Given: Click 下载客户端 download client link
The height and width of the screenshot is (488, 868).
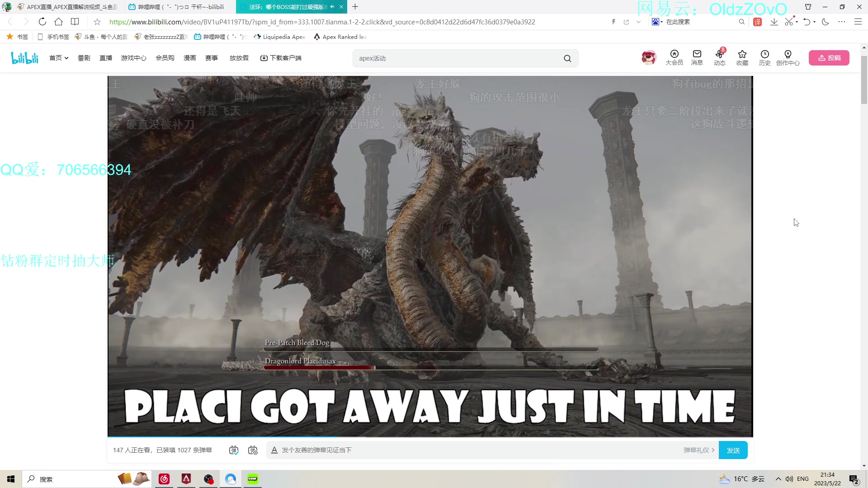Looking at the screenshot, I should coord(281,58).
